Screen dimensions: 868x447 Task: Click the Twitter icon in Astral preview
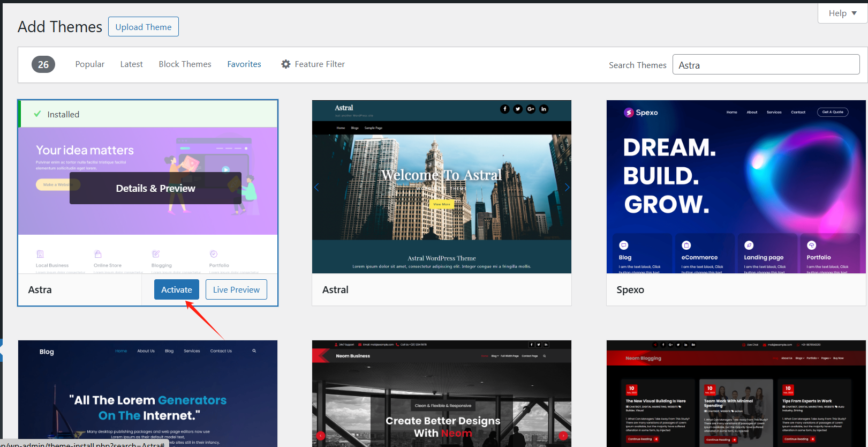[x=518, y=109]
